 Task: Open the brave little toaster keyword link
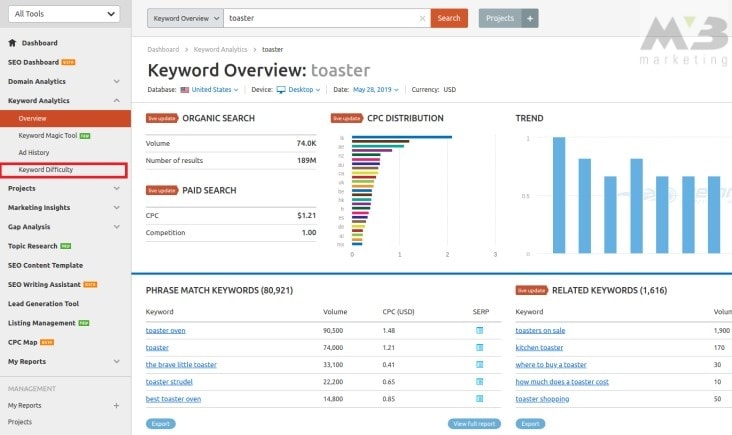point(181,365)
